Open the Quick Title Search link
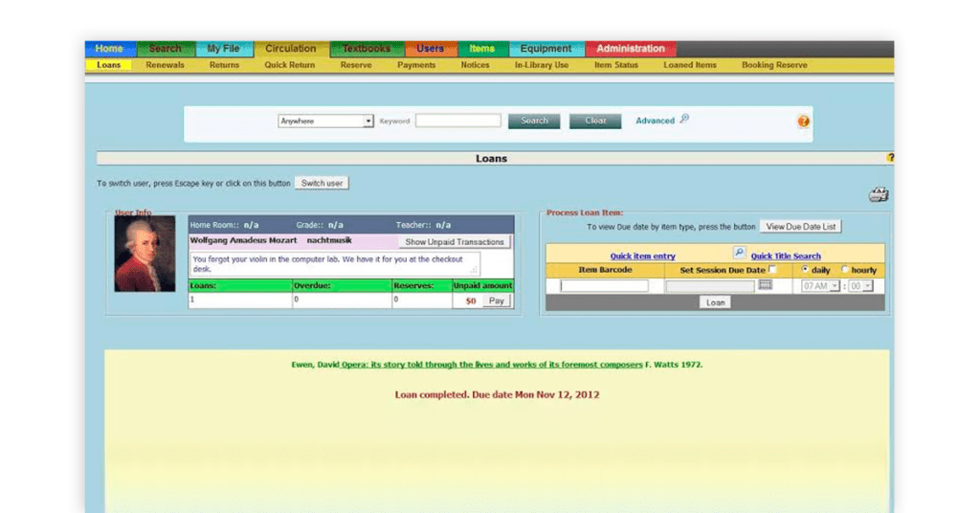 coord(786,256)
